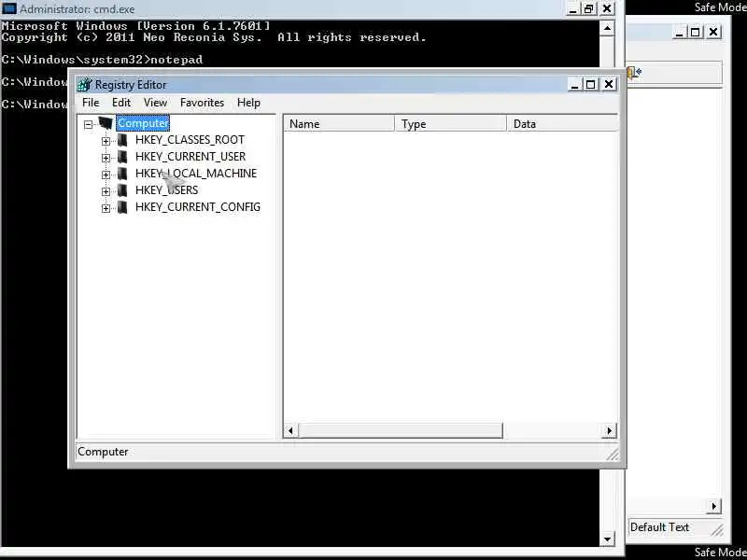Close the background window behind cmd
The height and width of the screenshot is (560, 747).
713,33
